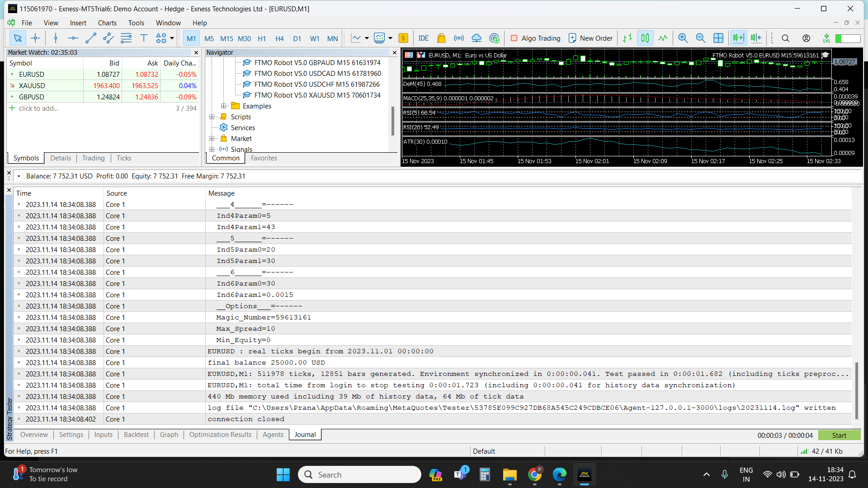Open Market Watch Details tab
868x488 pixels.
coord(61,158)
